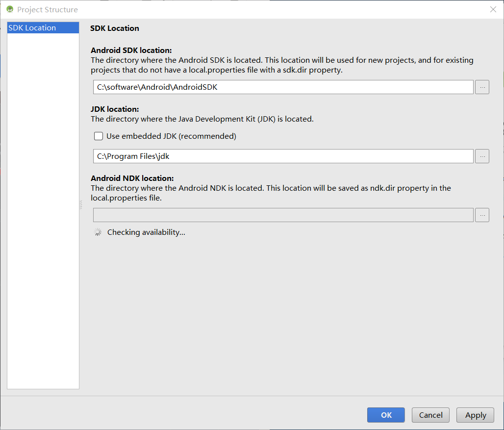Click the JDK path field showing C:\Program Files\jdk
The width and height of the screenshot is (504, 430).
283,156
